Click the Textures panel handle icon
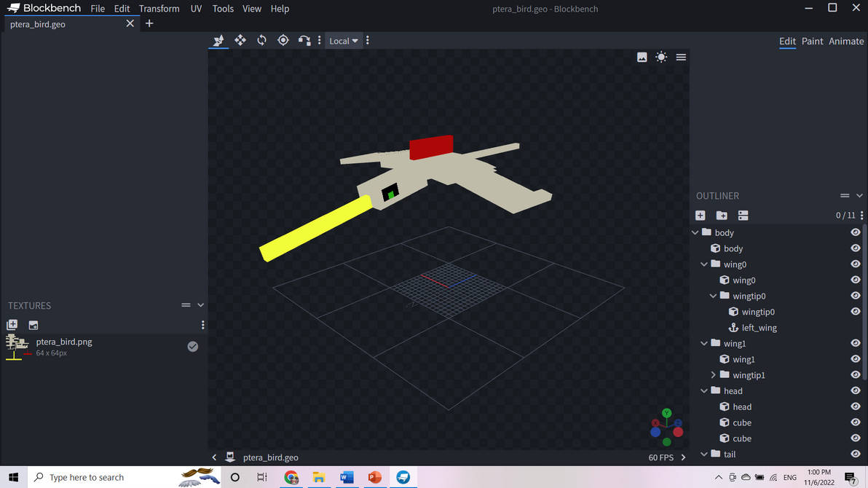Viewport: 868px width, 488px height. click(186, 305)
